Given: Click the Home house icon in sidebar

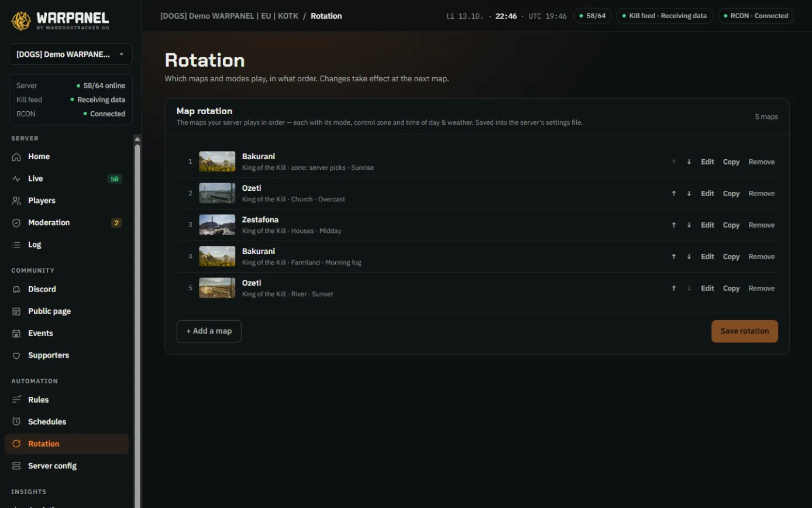Looking at the screenshot, I should [16, 157].
